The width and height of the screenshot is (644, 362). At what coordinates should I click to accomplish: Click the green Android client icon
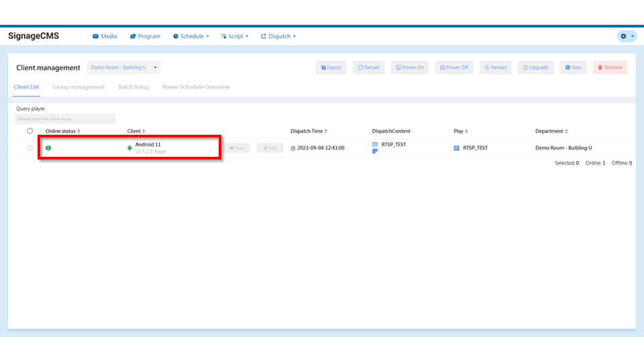coord(130,148)
